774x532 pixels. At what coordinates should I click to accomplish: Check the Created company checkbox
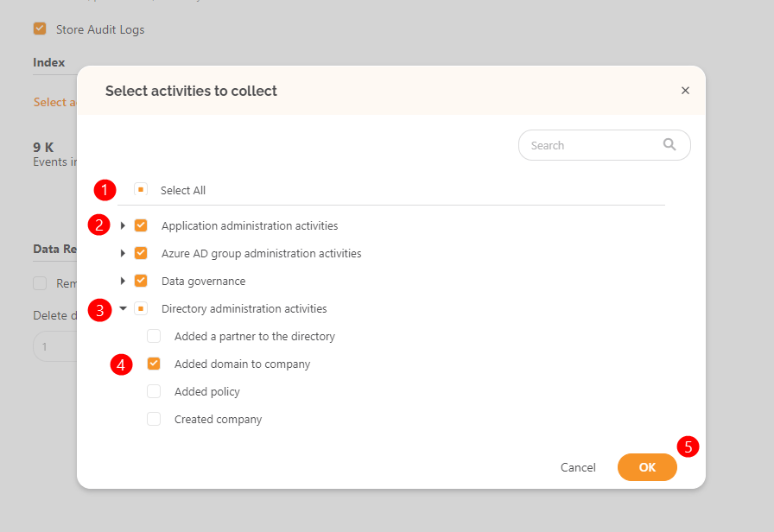tap(154, 419)
